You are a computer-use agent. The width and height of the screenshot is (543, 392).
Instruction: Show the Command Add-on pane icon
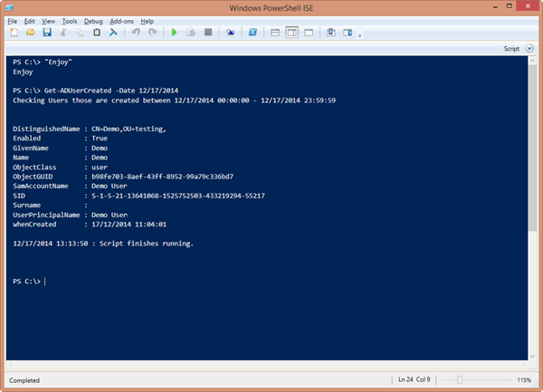point(348,33)
